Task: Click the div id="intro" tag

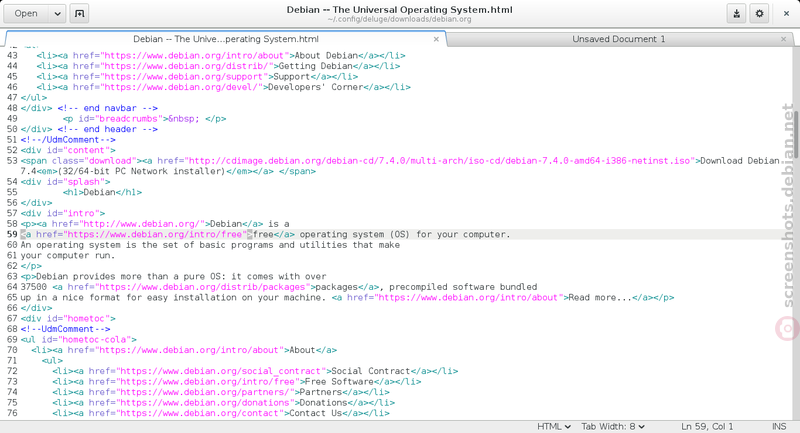Action: [x=63, y=213]
